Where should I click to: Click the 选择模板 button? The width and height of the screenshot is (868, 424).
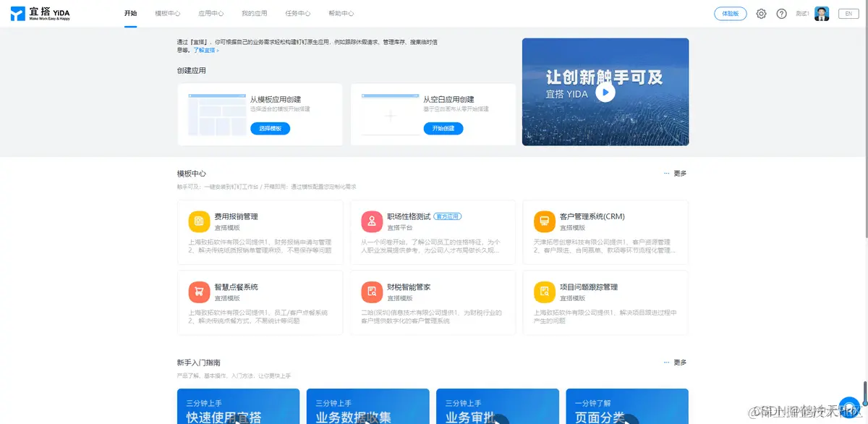click(x=269, y=128)
